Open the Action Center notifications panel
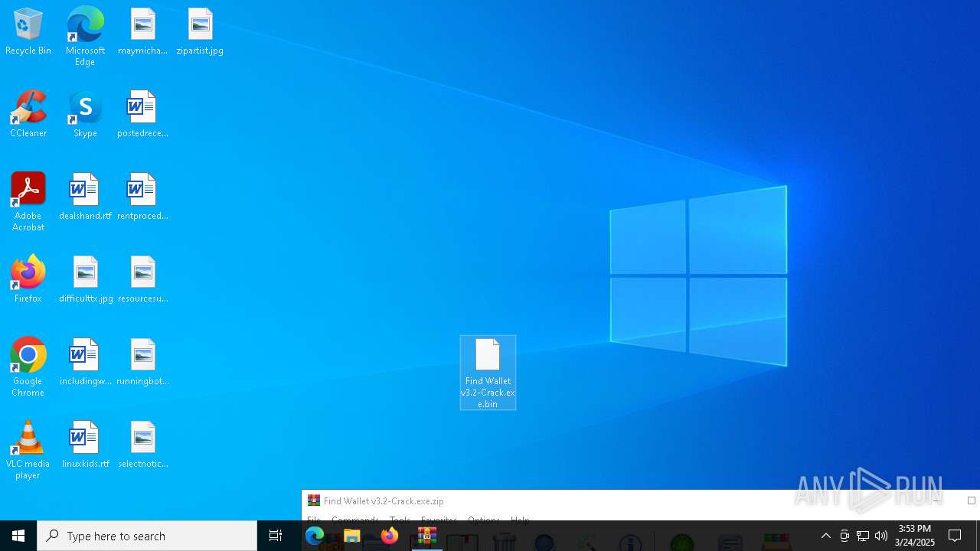Screen dimensions: 980x551 955,536
